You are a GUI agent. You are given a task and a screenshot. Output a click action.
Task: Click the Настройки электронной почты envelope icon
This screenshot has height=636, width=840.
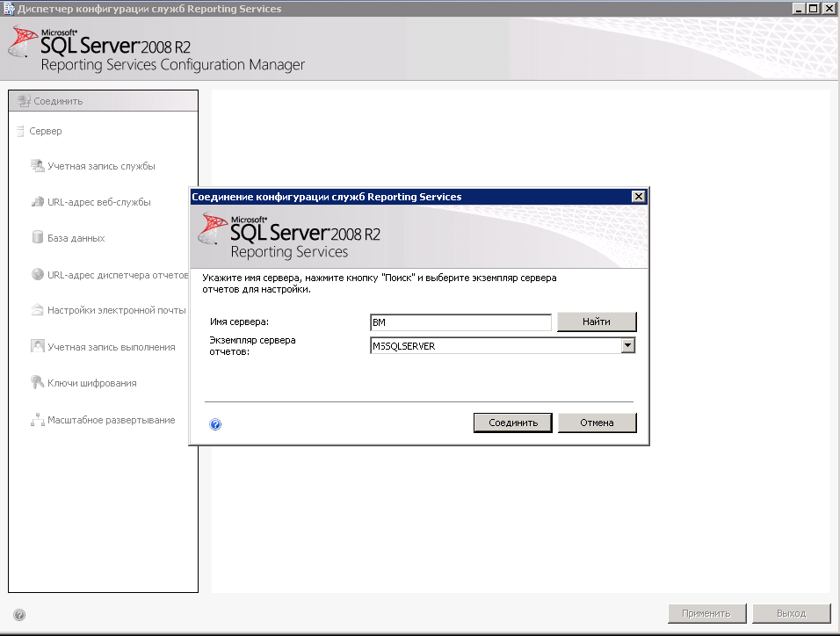click(38, 310)
